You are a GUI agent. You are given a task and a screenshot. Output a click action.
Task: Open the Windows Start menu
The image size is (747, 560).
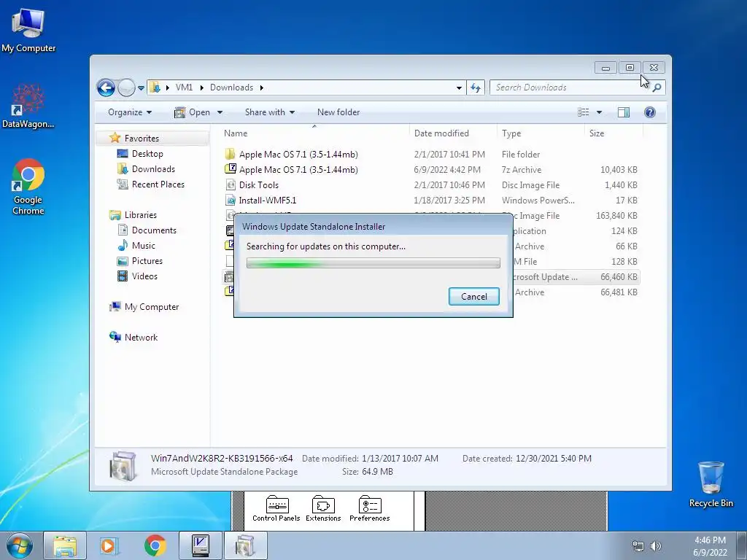click(x=20, y=545)
